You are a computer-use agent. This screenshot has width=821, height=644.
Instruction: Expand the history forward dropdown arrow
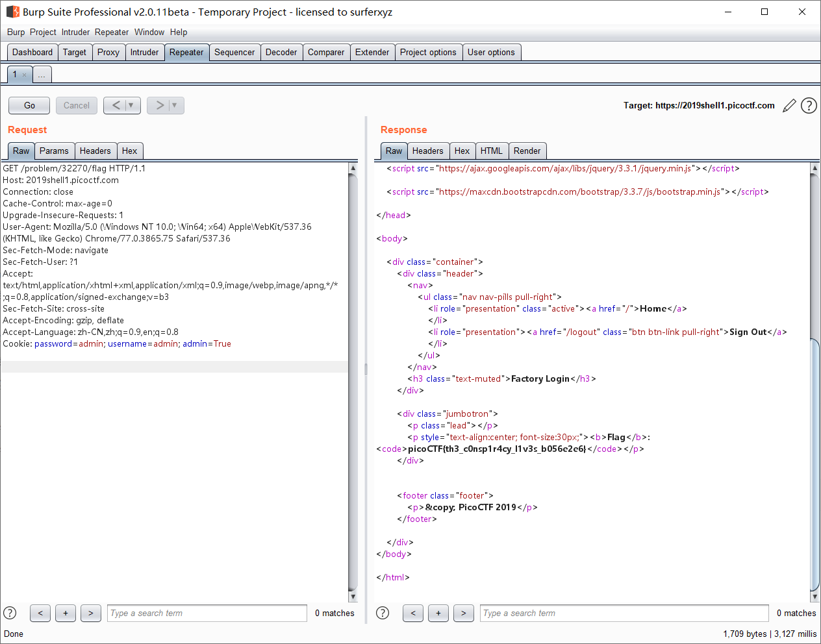175,105
